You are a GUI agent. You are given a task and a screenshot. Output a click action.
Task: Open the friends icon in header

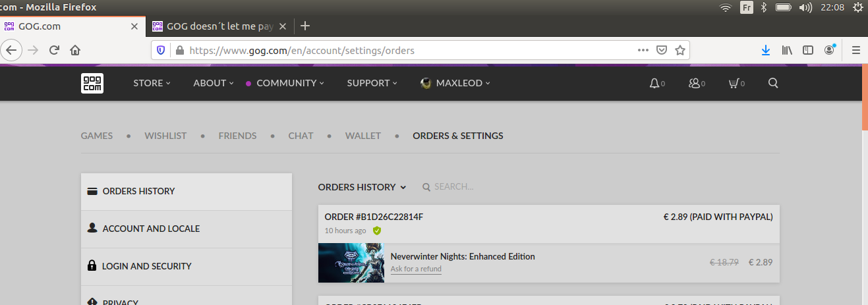pos(693,83)
